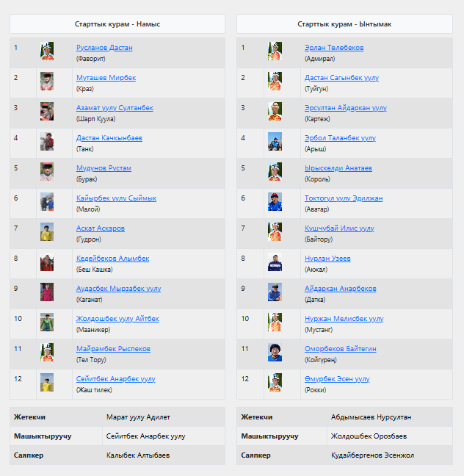
Task: Click Муташев Мирбек's player photo
Action: click(47, 82)
